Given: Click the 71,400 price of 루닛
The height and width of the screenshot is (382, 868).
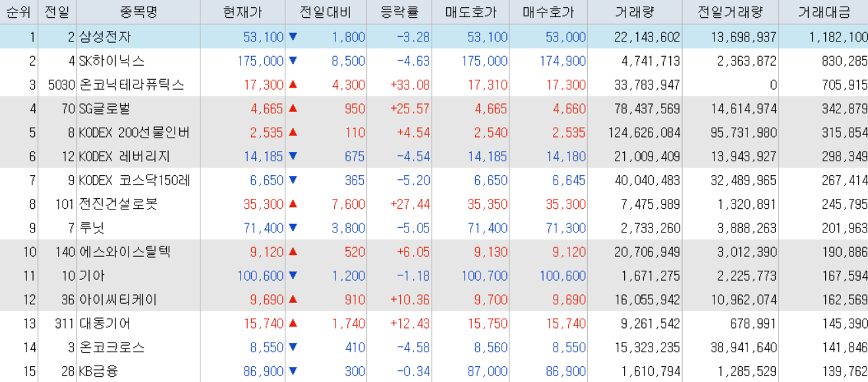Looking at the screenshot, I should coord(263,228).
